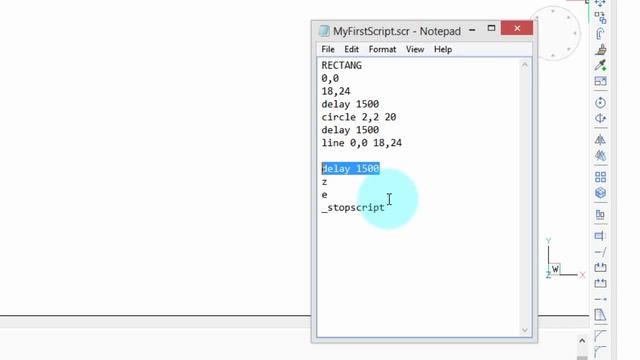
Task: Click the window-layout icon below the eyedropper
Action: 600,81
